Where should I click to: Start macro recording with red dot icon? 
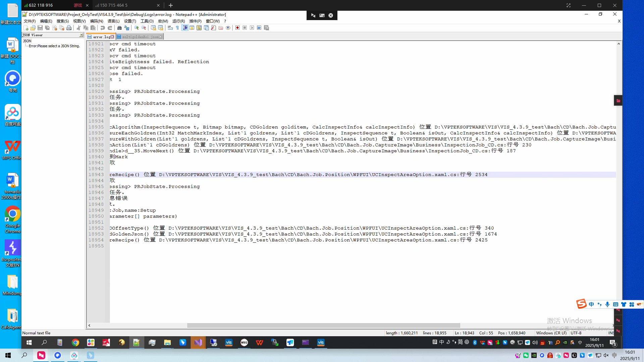(237, 28)
